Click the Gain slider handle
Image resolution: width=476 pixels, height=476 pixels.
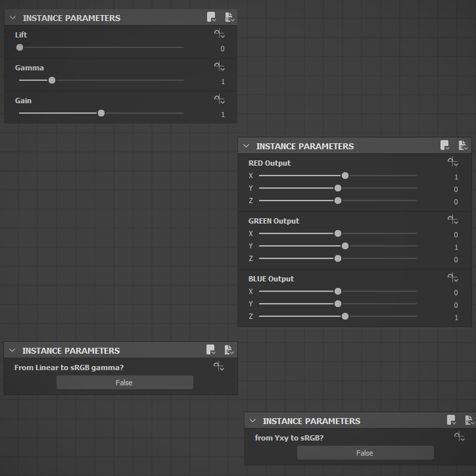pyautogui.click(x=101, y=113)
